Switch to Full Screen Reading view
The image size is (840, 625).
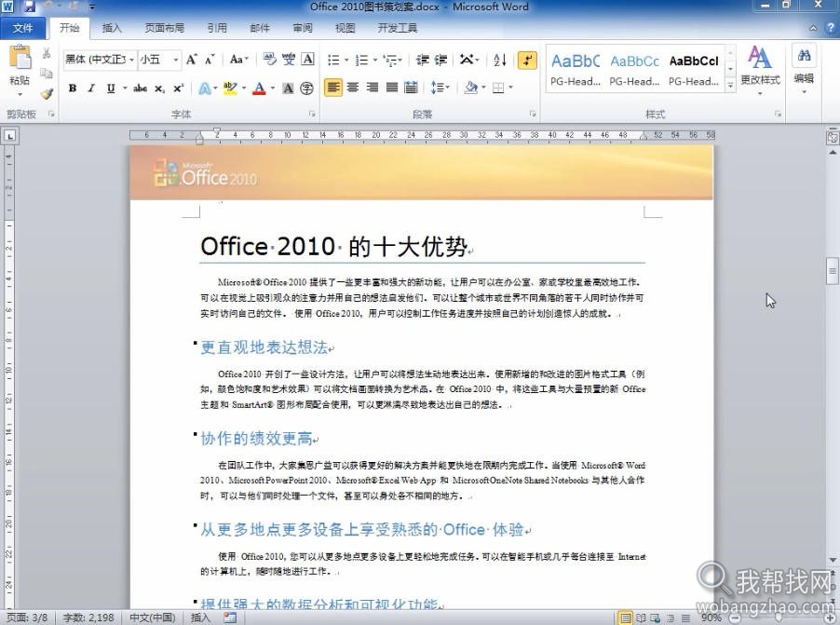(640, 618)
